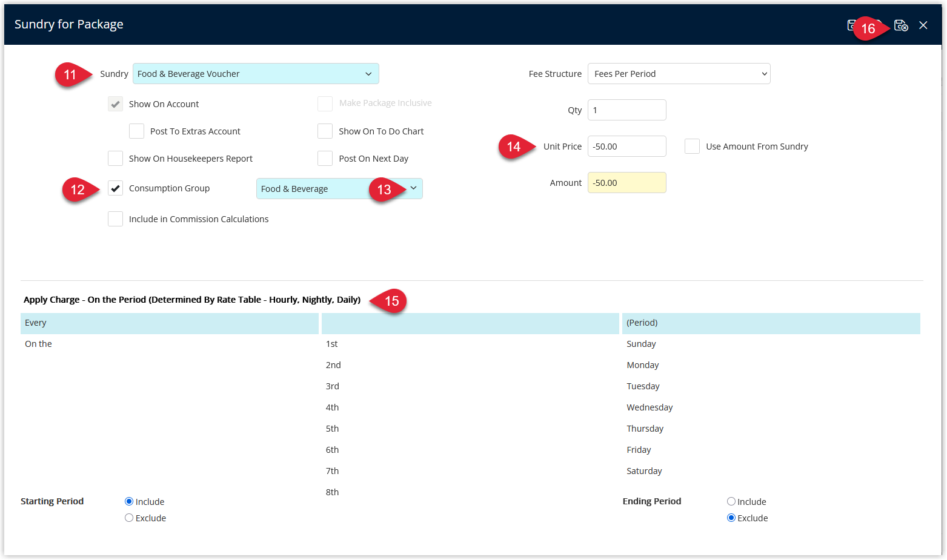This screenshot has width=947, height=560.
Task: Tick the Make Package Inclusive checkbox
Action: (x=325, y=104)
